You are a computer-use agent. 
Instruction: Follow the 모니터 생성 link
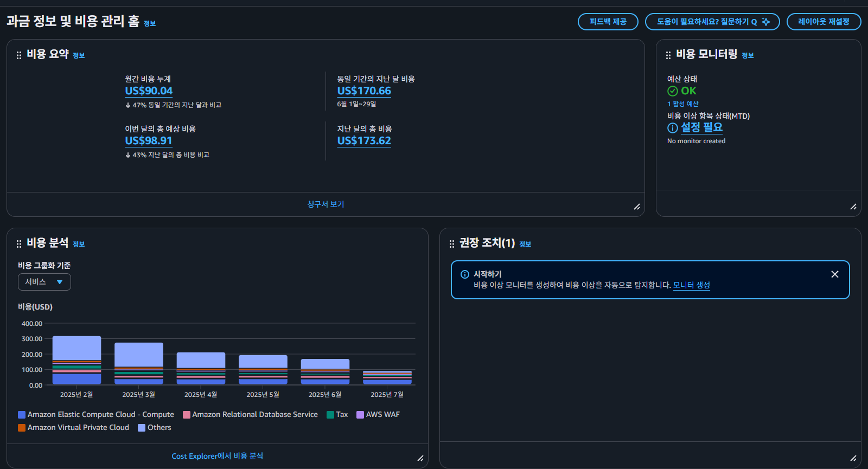pos(691,285)
